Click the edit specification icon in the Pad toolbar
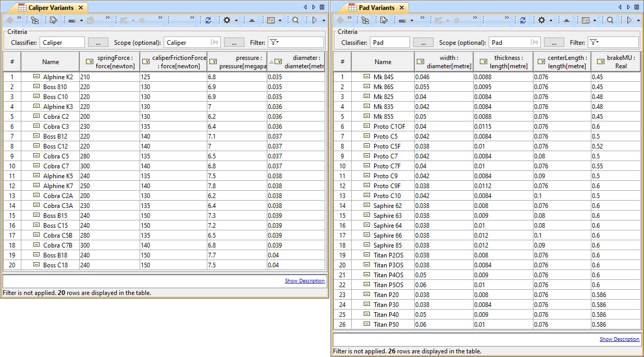This screenshot has height=357, width=644. coord(383,20)
